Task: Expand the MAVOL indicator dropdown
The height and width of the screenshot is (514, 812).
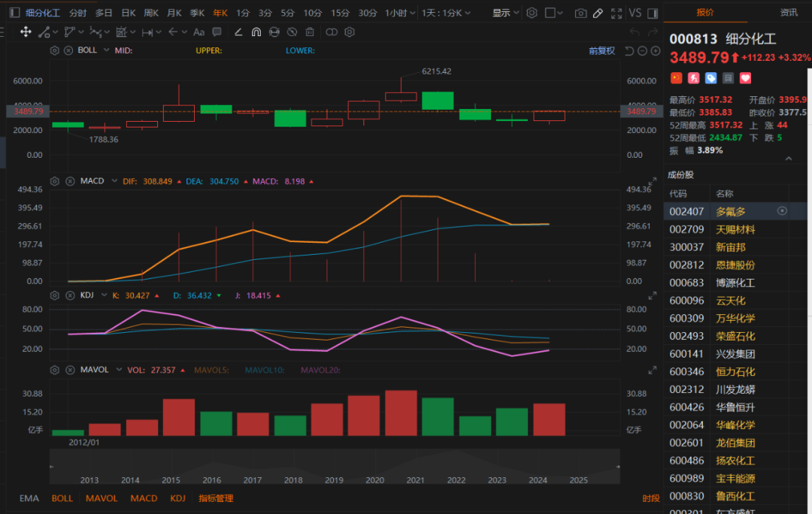Action: (119, 370)
